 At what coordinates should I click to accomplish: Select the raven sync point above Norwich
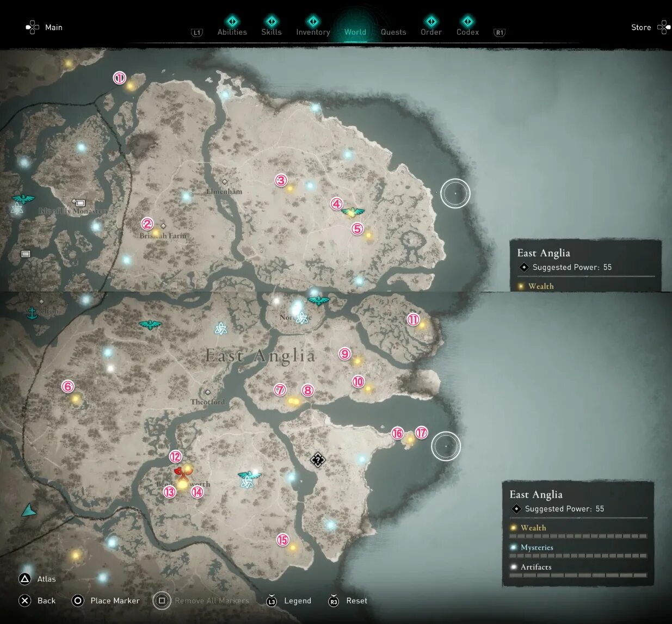click(x=318, y=300)
